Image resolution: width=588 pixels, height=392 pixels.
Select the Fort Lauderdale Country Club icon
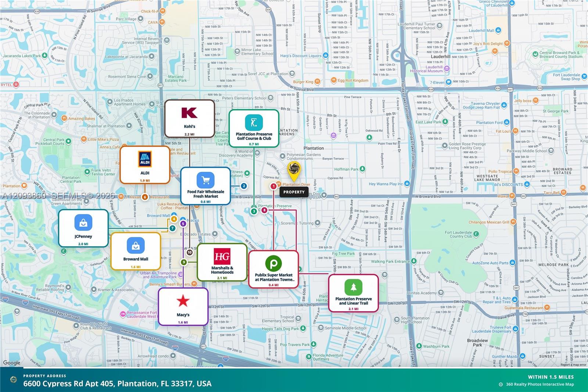(x=476, y=234)
